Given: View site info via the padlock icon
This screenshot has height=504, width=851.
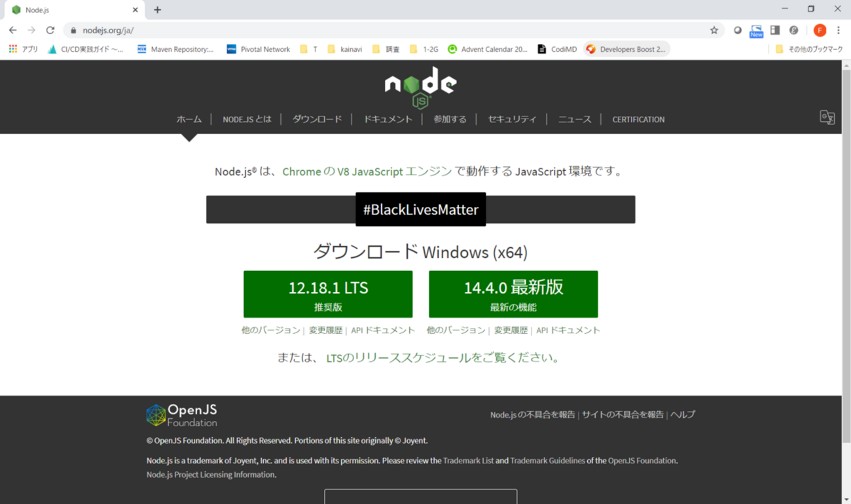Looking at the screenshot, I should [x=73, y=30].
